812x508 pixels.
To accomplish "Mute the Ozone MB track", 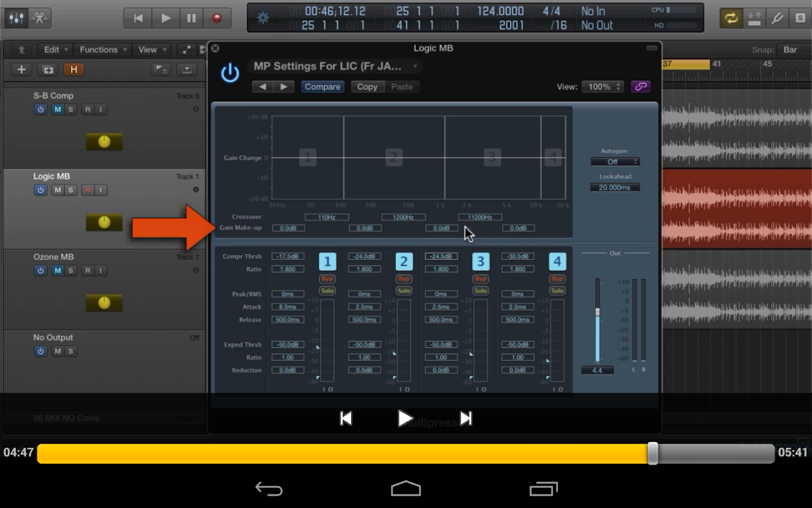I will pos(58,271).
